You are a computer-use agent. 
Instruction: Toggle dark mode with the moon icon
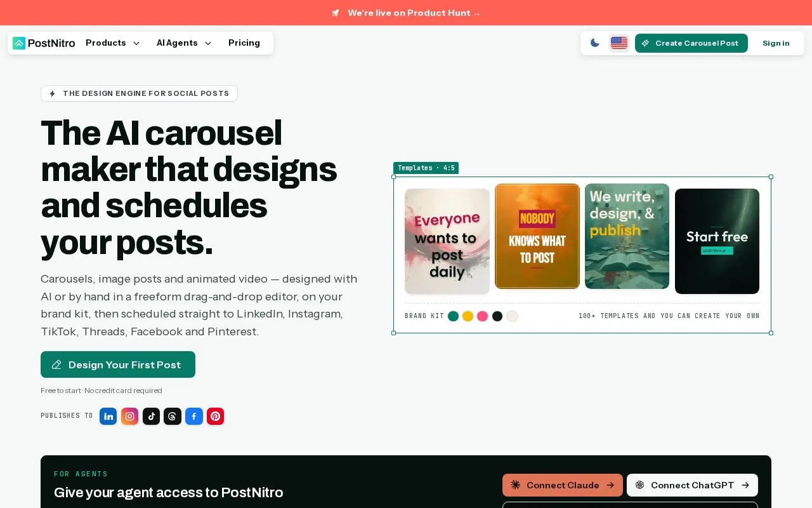[x=595, y=43]
